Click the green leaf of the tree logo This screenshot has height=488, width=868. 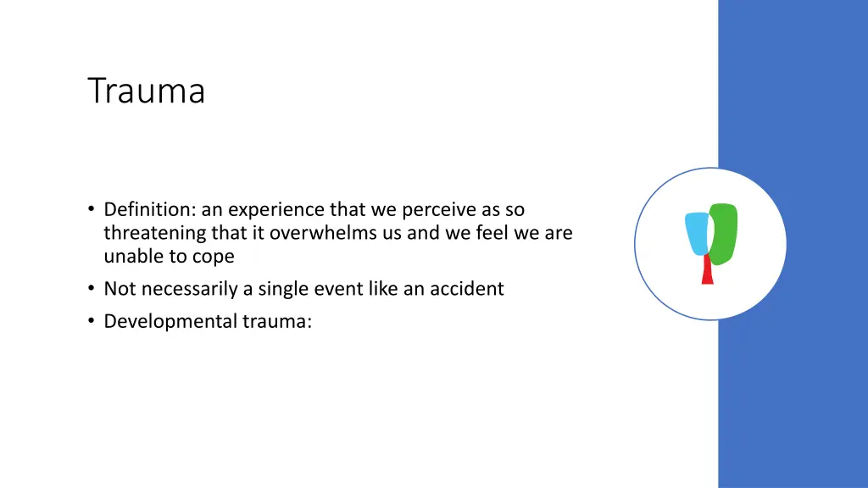coord(724,234)
